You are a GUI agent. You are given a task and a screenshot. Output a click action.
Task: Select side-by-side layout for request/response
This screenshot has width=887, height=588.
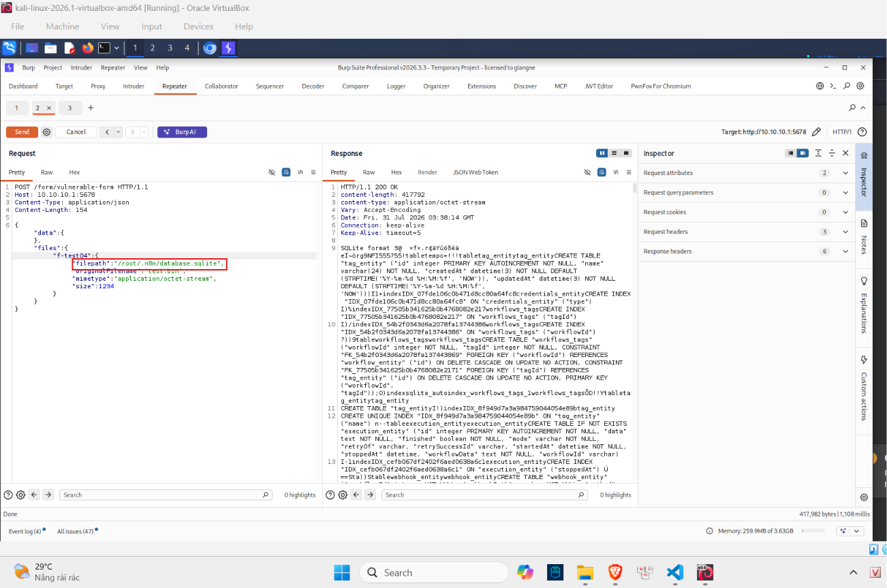coord(602,153)
